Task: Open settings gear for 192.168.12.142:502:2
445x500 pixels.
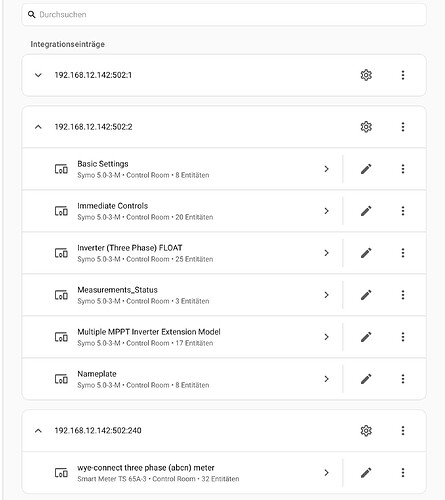Action: (x=366, y=127)
